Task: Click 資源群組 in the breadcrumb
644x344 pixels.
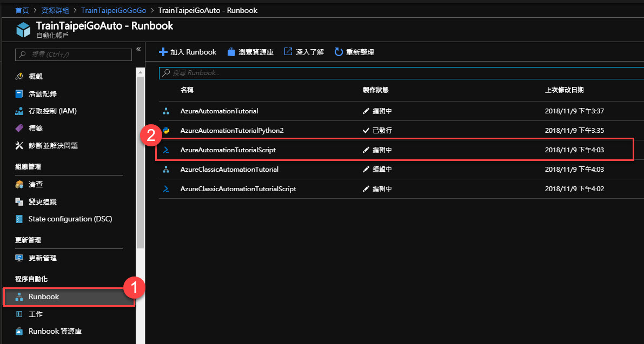Action: (x=55, y=10)
